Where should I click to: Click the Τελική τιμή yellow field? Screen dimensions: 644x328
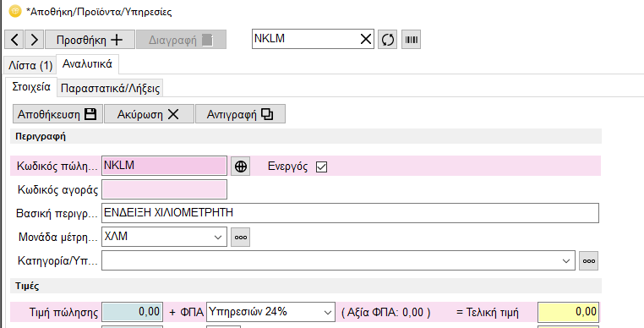click(568, 312)
